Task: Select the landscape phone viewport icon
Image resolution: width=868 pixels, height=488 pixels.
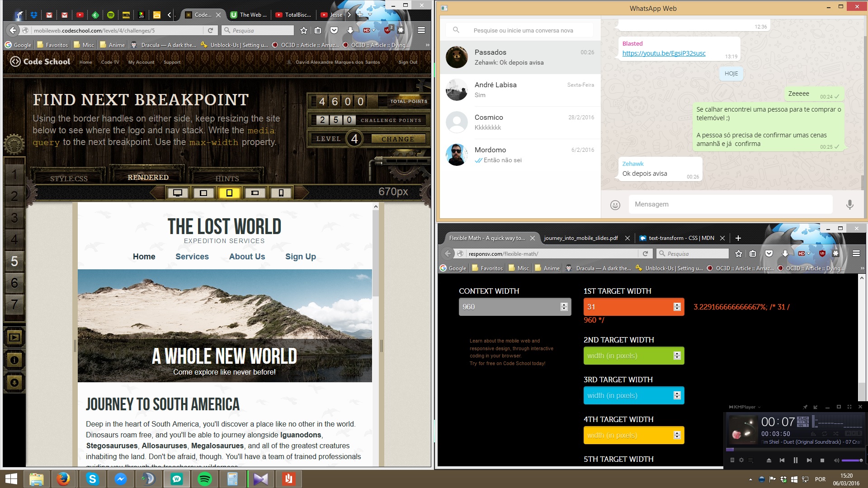Action: tap(255, 193)
